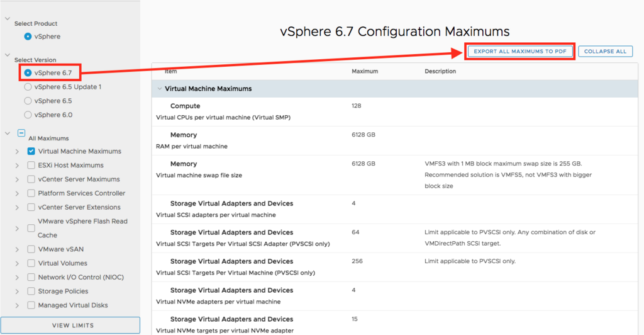
Task: Select the vSphere 6.5 Update 1 version
Action: pos(28,87)
